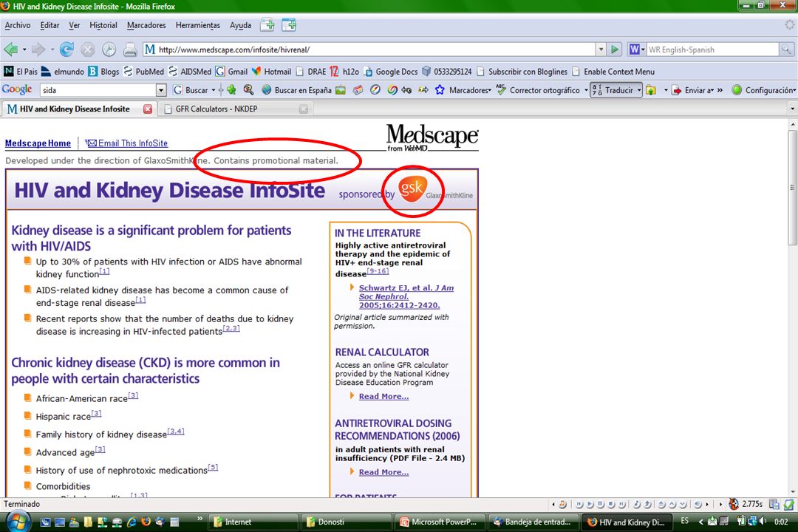The height and width of the screenshot is (532, 798).
Task: Open the Gmail bookmark
Action: click(231, 71)
